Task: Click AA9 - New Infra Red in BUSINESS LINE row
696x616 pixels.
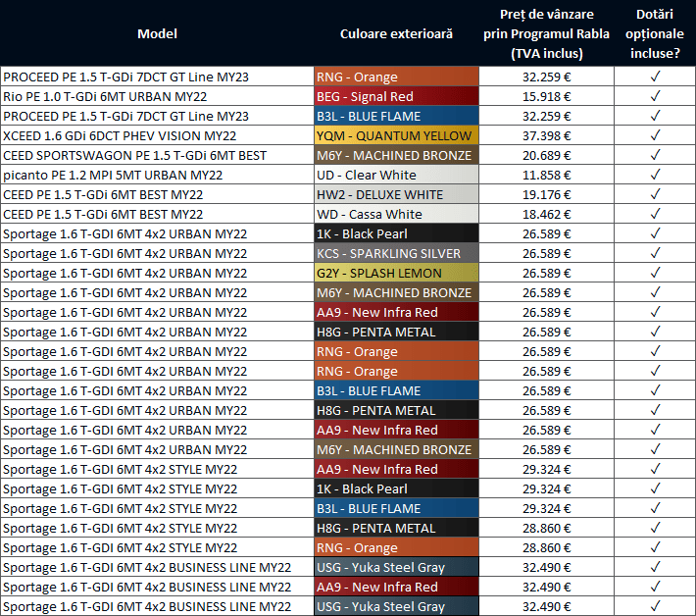Action: click(396, 587)
